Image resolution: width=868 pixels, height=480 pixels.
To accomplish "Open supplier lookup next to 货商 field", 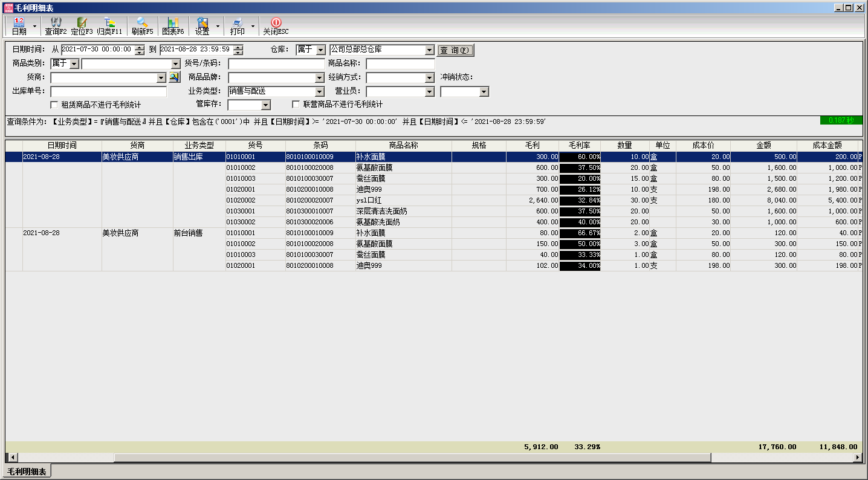I will [x=174, y=77].
